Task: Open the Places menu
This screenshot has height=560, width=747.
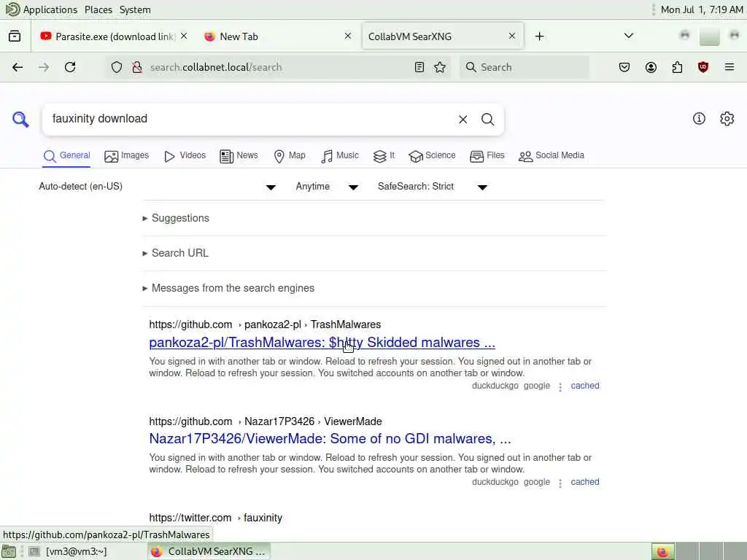Action: tap(98, 9)
